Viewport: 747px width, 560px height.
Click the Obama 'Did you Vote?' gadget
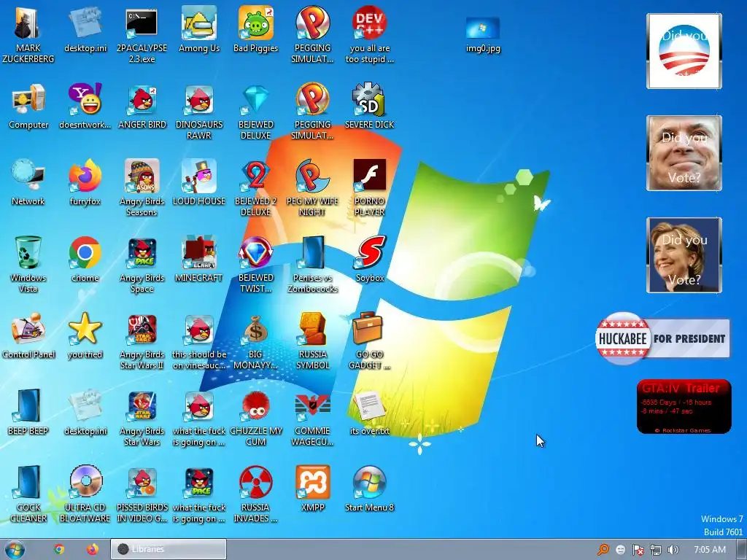coord(684,51)
